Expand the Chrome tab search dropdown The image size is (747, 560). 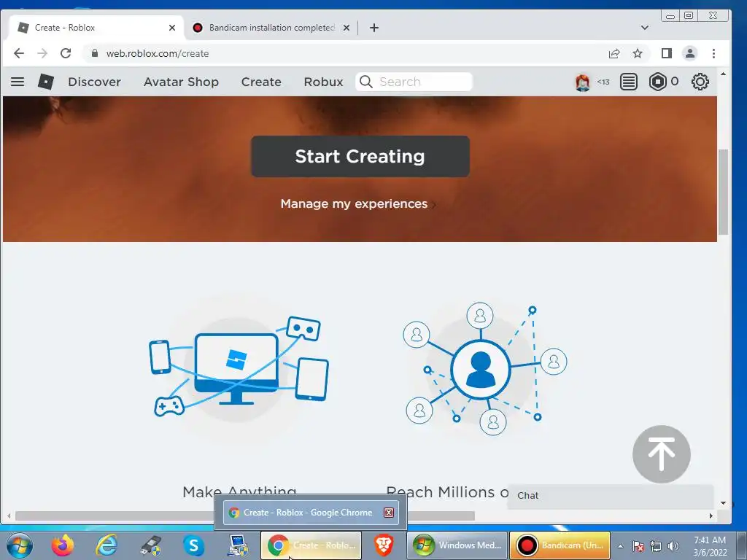tap(645, 28)
